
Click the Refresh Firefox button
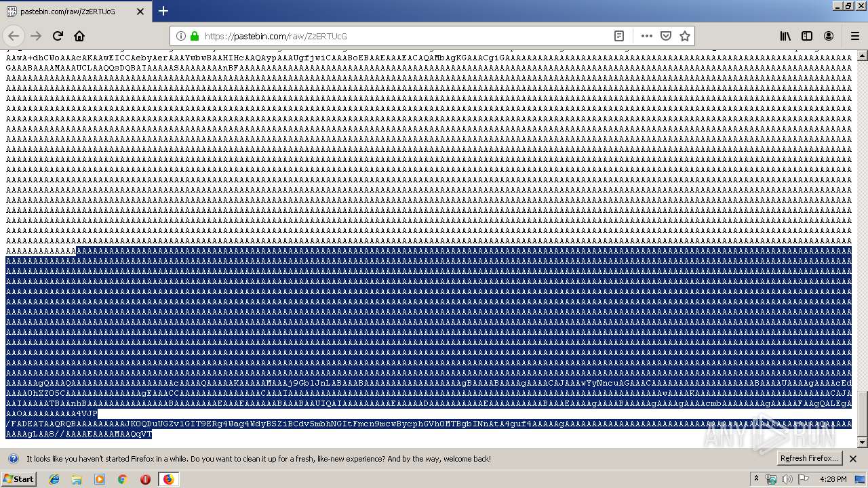pyautogui.click(x=808, y=458)
